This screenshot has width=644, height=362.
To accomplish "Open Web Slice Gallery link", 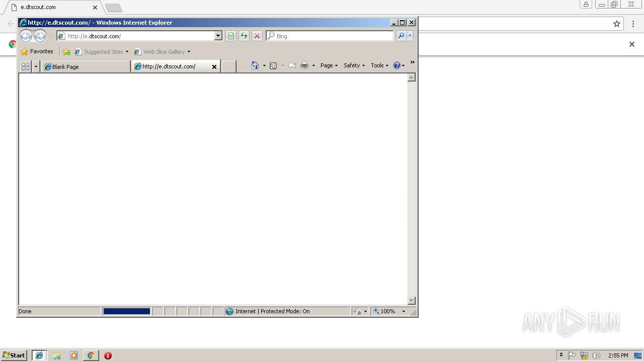I will 162,51.
